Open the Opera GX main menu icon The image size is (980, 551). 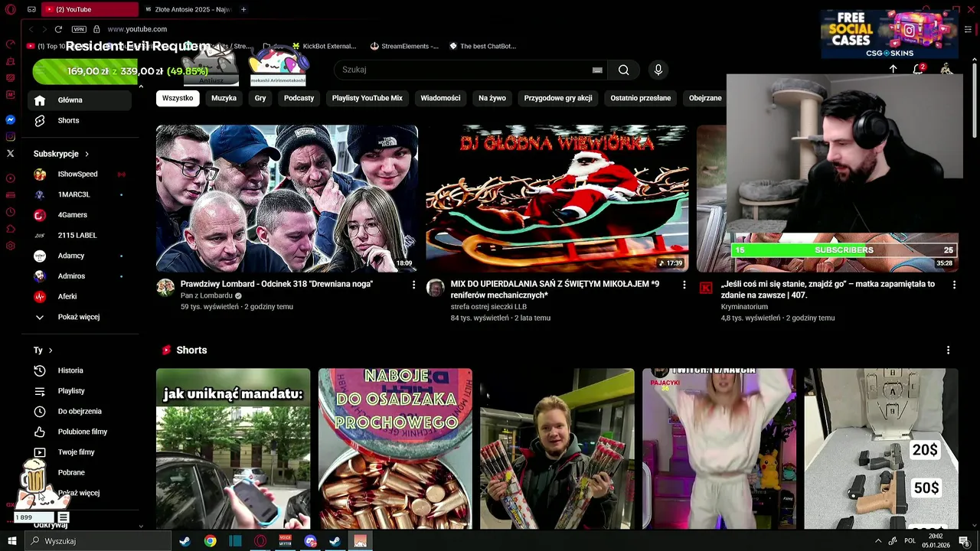(10, 9)
